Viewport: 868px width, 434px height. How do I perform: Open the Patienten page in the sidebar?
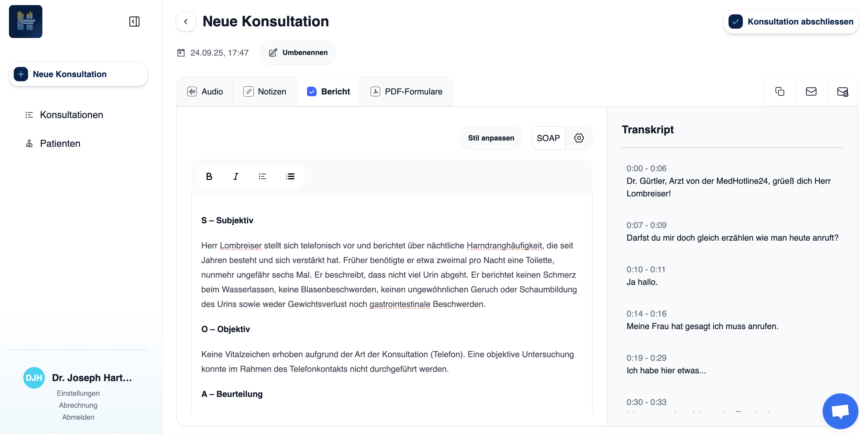pyautogui.click(x=60, y=144)
